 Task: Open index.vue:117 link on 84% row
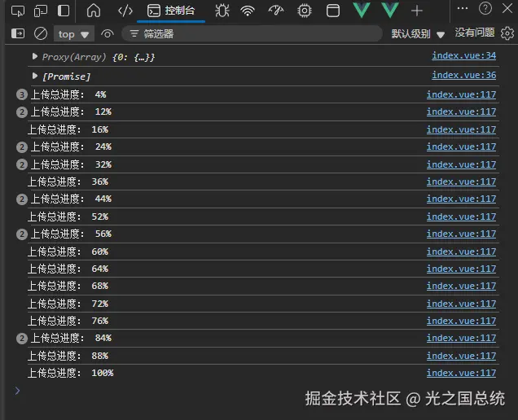pyautogui.click(x=461, y=338)
